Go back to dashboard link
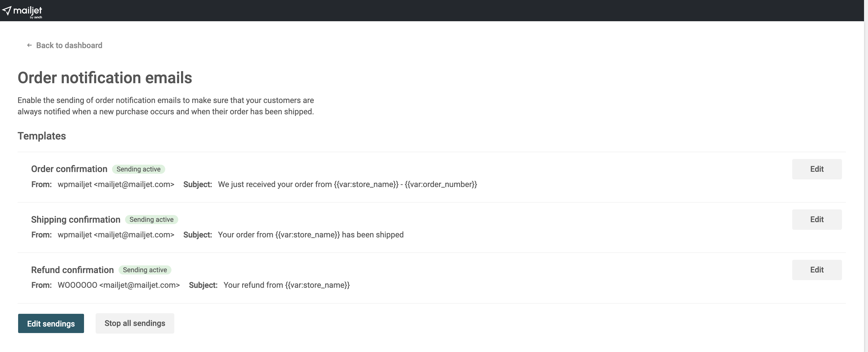868x352 pixels. click(x=69, y=46)
